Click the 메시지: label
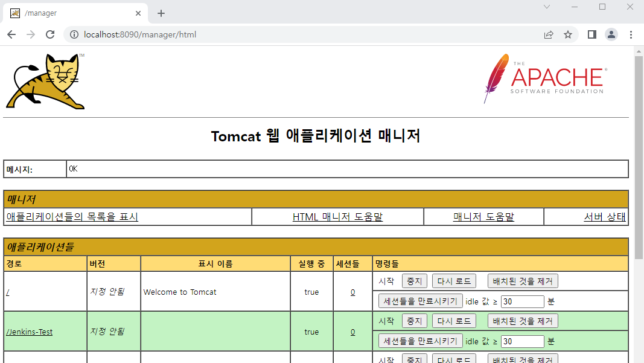 [19, 169]
